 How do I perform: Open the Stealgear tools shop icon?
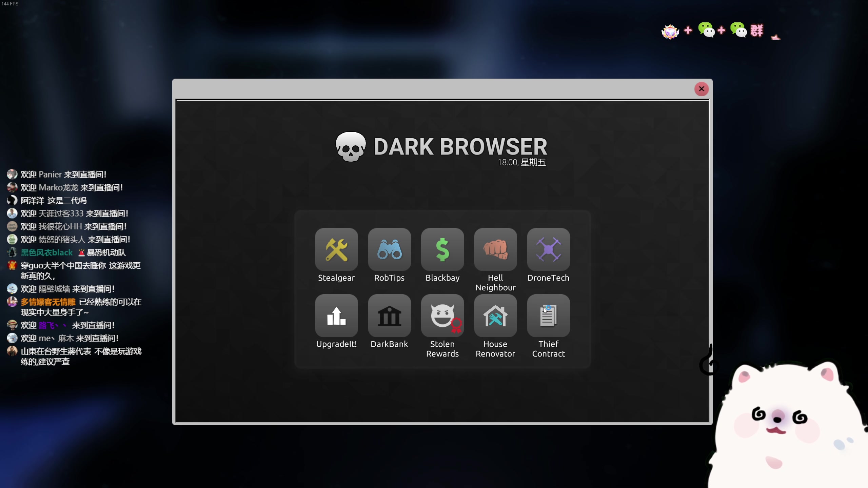tap(336, 249)
